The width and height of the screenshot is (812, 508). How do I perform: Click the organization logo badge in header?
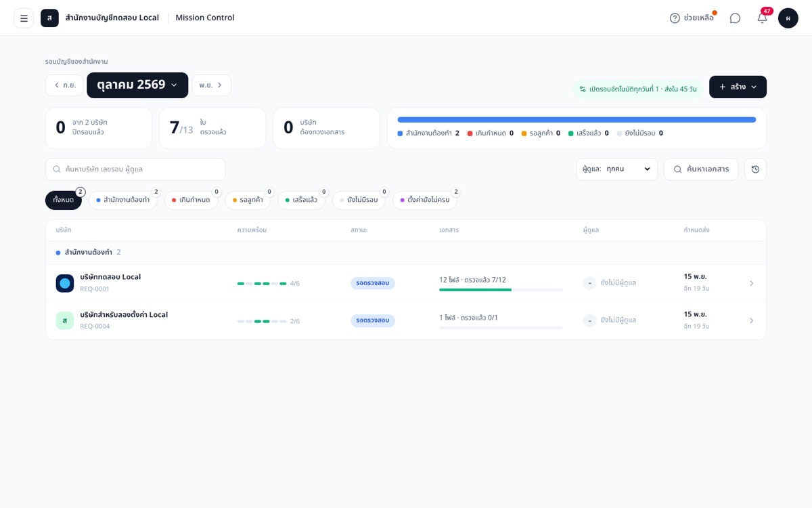49,18
